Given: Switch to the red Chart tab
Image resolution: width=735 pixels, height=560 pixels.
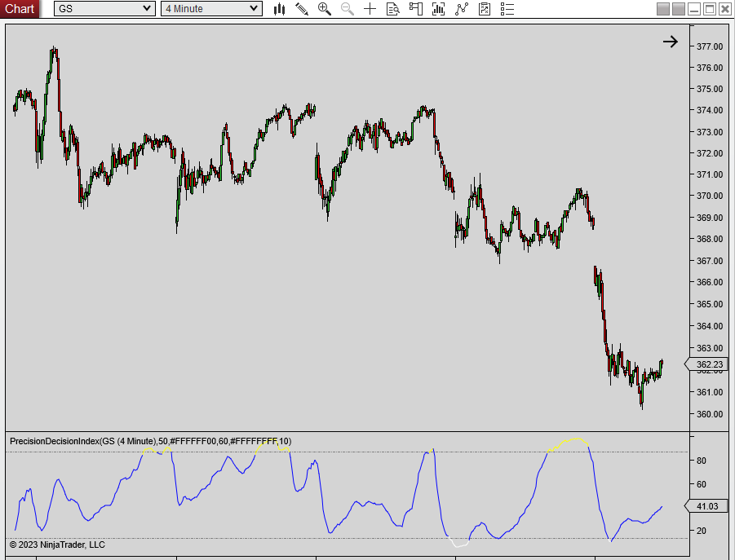Looking at the screenshot, I should click(19, 8).
